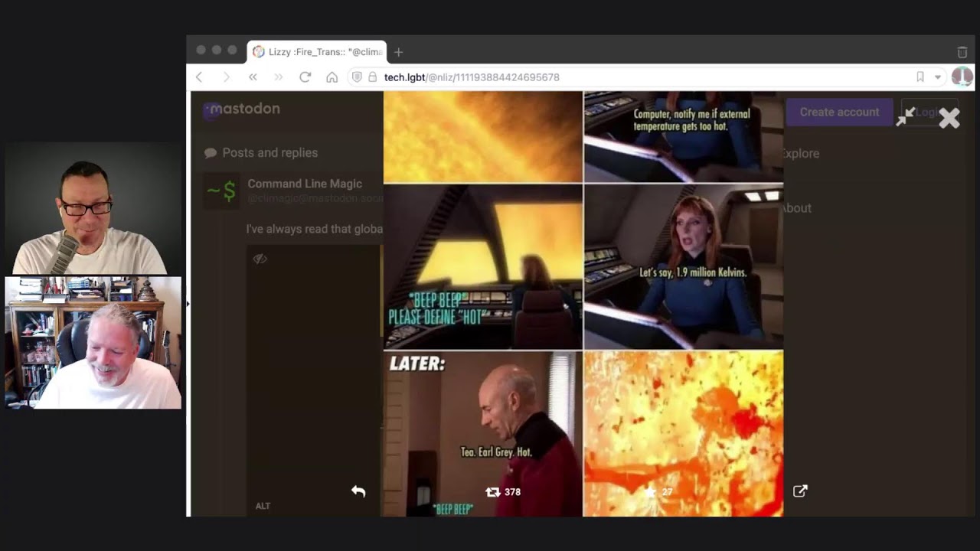This screenshot has width=980, height=551.
Task: Click the Login button
Action: [929, 112]
